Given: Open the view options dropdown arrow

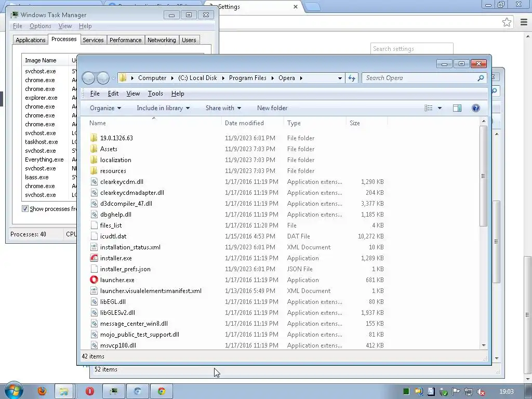Looking at the screenshot, I should (x=440, y=108).
